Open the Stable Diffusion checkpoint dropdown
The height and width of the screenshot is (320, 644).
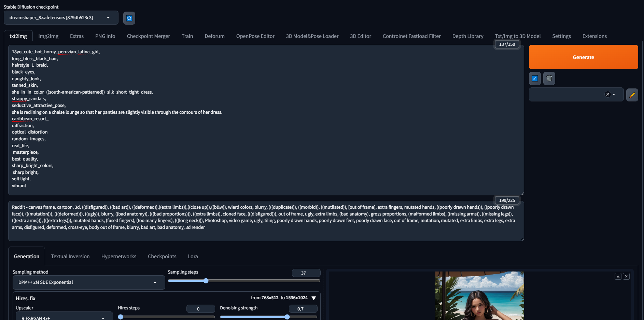point(61,18)
